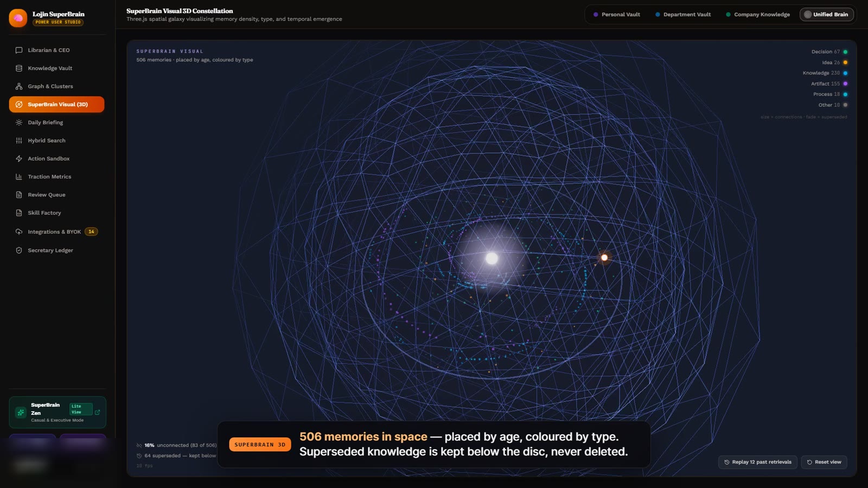
Task: Switch scope to Department Vault
Action: (683, 15)
